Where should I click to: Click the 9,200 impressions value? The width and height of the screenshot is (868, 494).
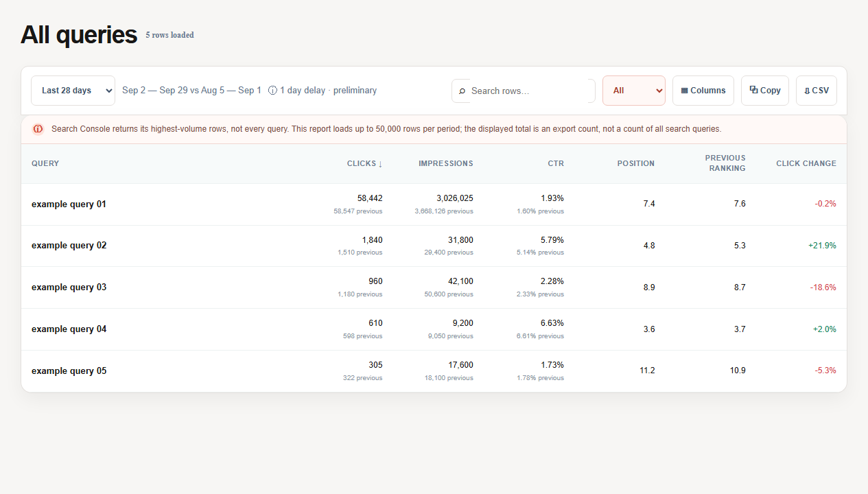coord(462,323)
